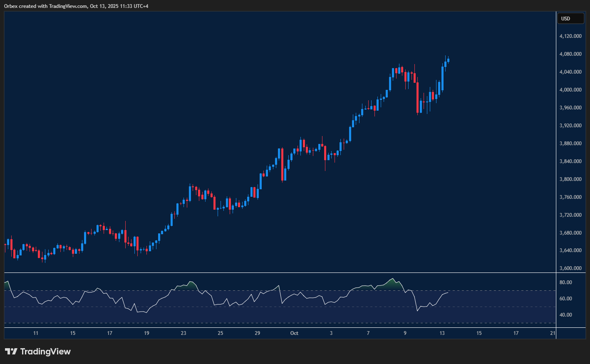Click the divider between price and RSI panes

280,273
